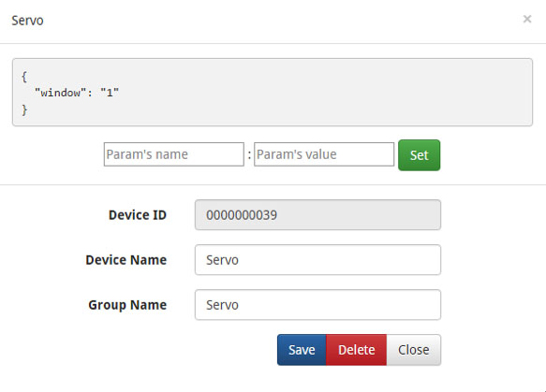Click the closing brace in the JSON
This screenshot has height=392, width=546.
coord(24,109)
